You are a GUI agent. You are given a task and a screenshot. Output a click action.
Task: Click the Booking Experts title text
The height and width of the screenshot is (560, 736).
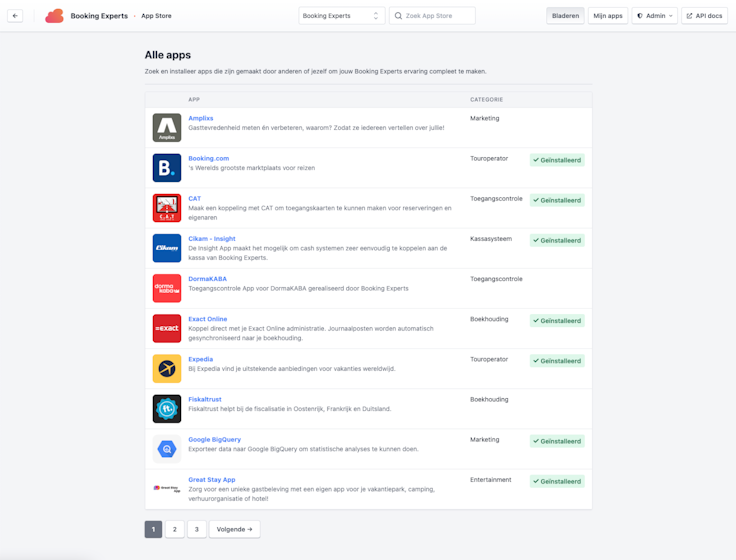coord(99,15)
